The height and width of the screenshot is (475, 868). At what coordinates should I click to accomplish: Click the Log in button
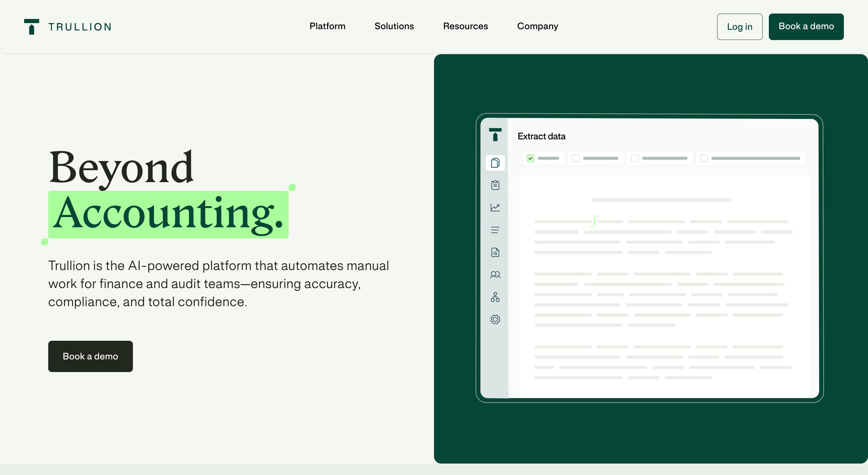click(x=739, y=27)
